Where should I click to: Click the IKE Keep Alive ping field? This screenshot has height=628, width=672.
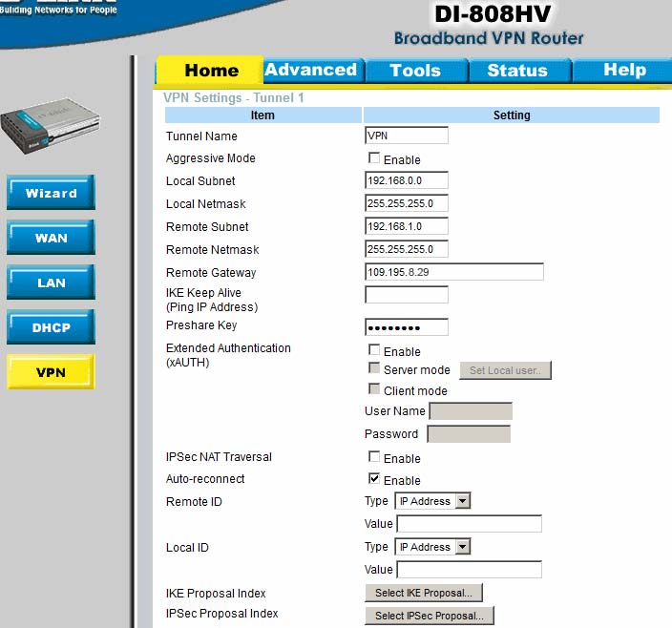[407, 295]
